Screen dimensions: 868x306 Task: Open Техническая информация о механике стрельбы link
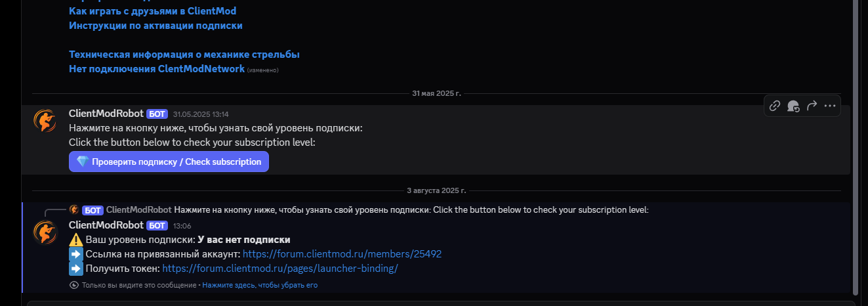click(x=184, y=55)
